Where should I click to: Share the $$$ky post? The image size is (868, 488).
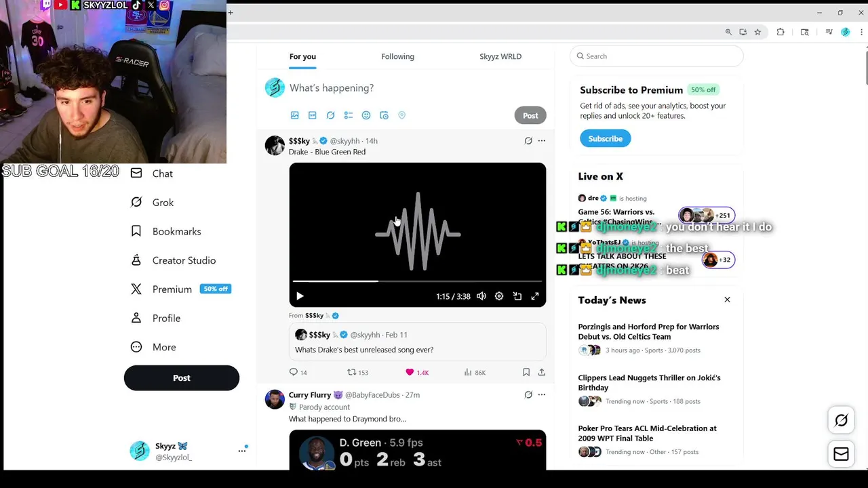click(541, 372)
